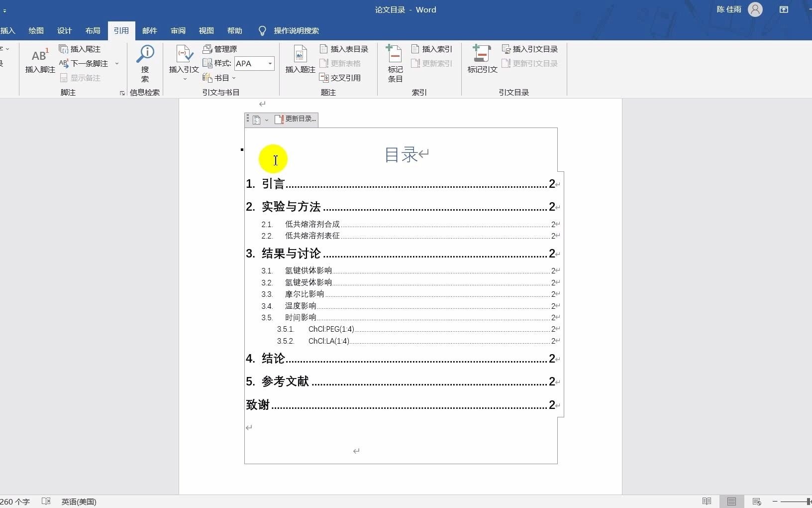
Task: Click the TOC move handle dots
Action: pos(248,119)
